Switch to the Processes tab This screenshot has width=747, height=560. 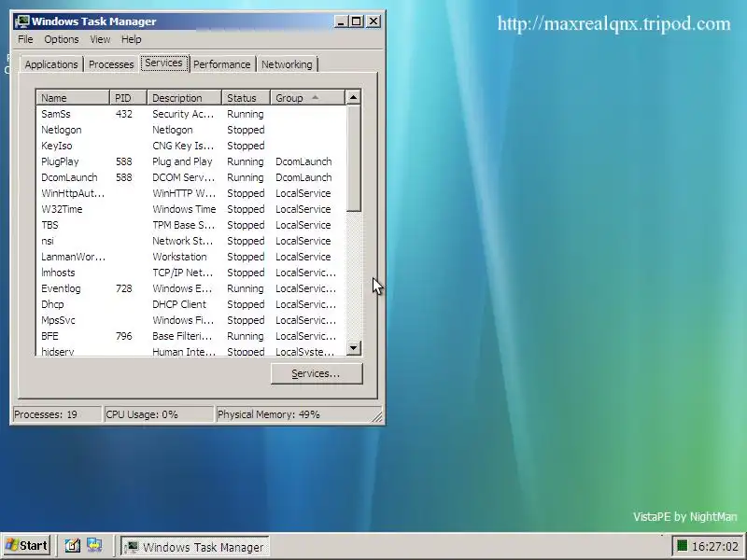[111, 64]
